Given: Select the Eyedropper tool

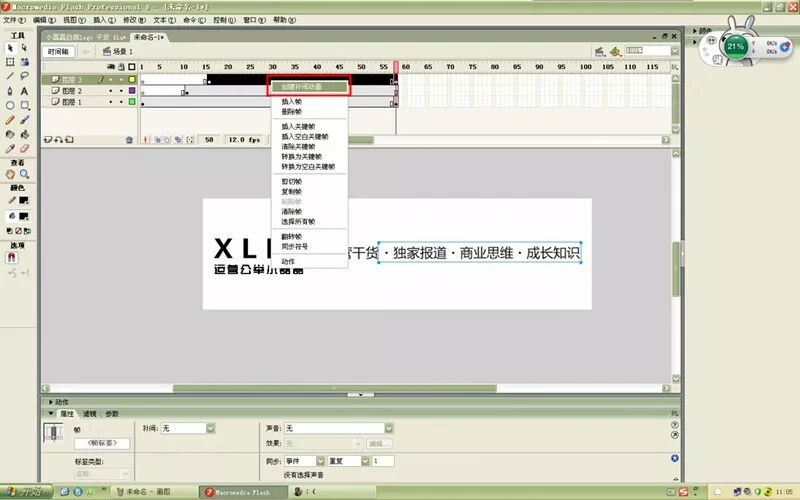Looking at the screenshot, I should pos(10,148).
